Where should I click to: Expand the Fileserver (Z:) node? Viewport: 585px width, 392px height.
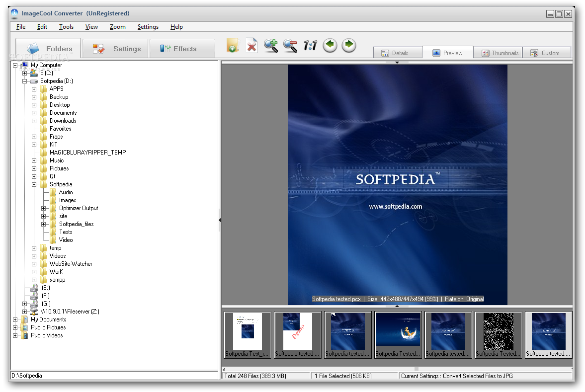pos(25,312)
